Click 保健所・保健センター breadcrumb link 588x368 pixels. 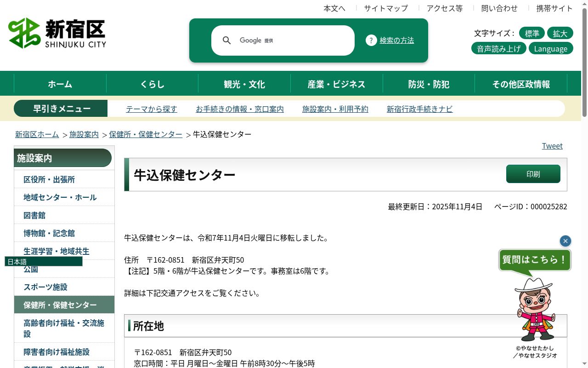(146, 134)
